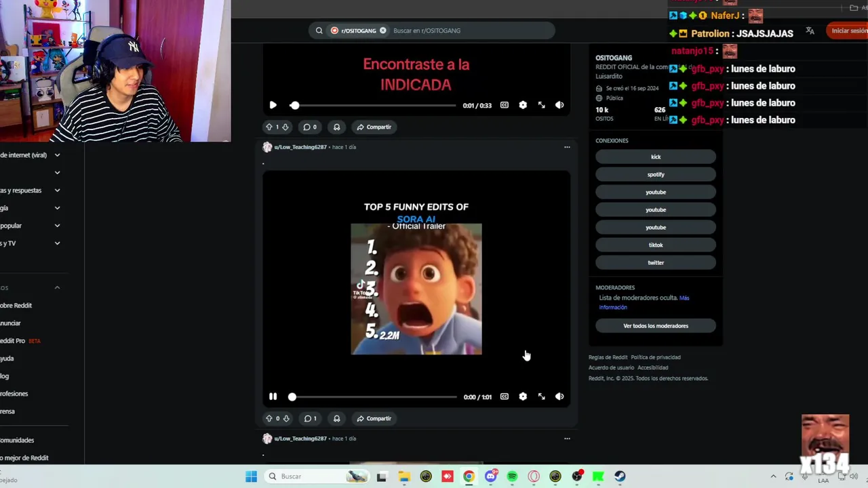Give an award to the Sora AI post

pyautogui.click(x=336, y=418)
